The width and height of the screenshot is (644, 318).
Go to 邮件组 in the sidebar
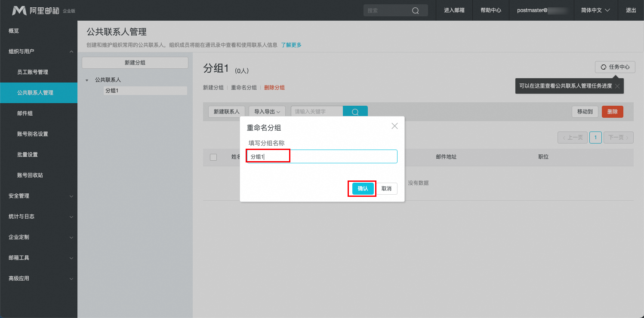click(x=25, y=113)
